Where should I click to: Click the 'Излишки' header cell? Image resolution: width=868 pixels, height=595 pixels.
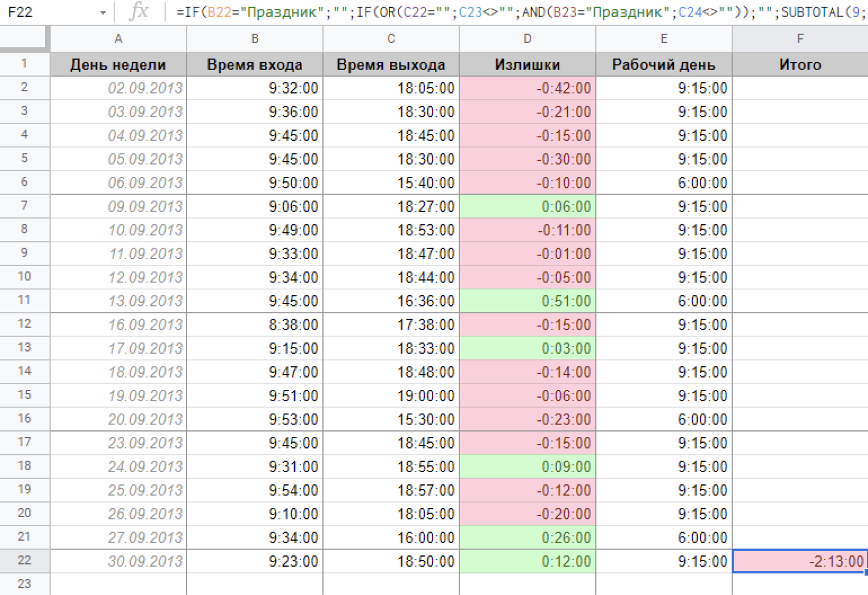[527, 65]
